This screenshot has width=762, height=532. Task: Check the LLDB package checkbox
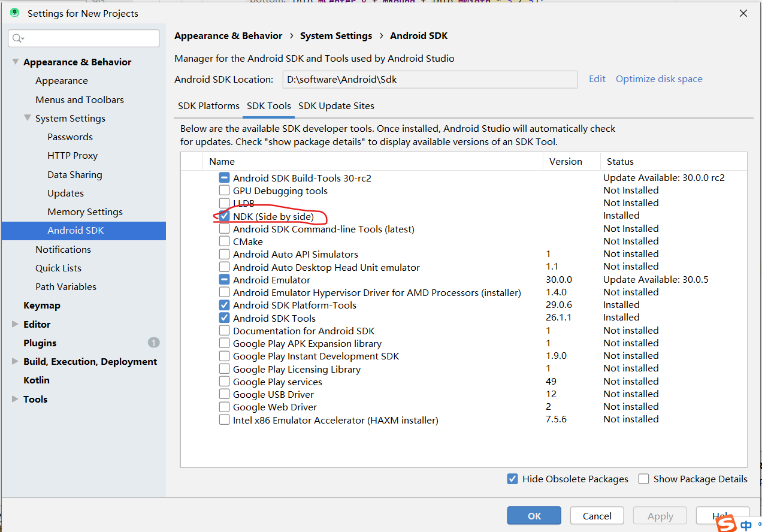click(x=224, y=203)
